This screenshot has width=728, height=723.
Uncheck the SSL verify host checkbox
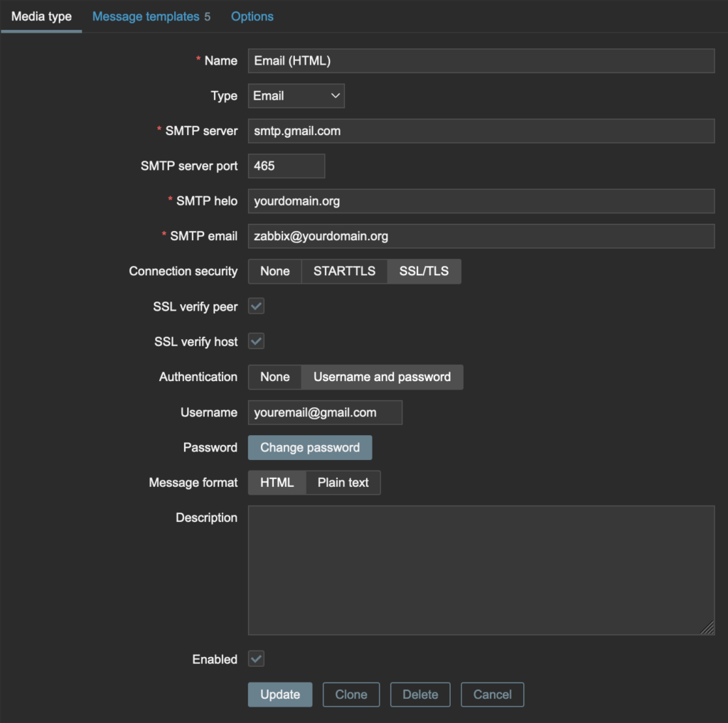click(256, 341)
